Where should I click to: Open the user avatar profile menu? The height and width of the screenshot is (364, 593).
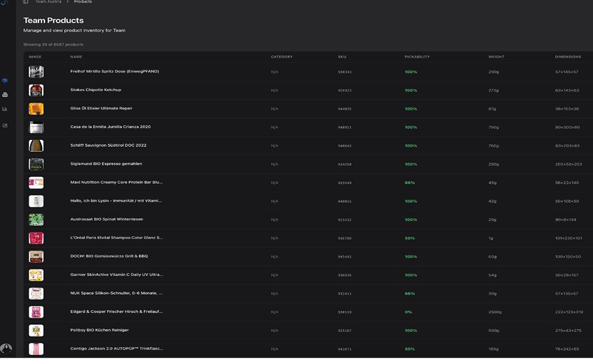(x=6, y=349)
